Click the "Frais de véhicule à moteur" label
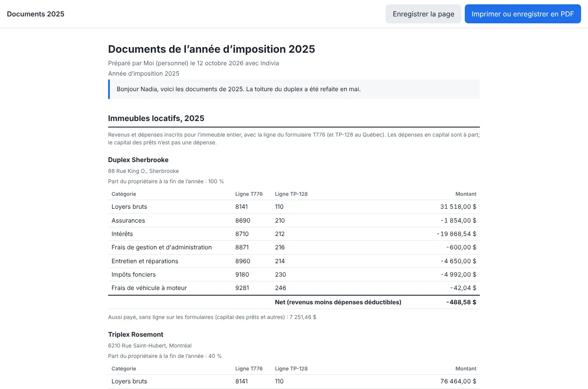This screenshot has height=389, width=588. pyautogui.click(x=149, y=288)
